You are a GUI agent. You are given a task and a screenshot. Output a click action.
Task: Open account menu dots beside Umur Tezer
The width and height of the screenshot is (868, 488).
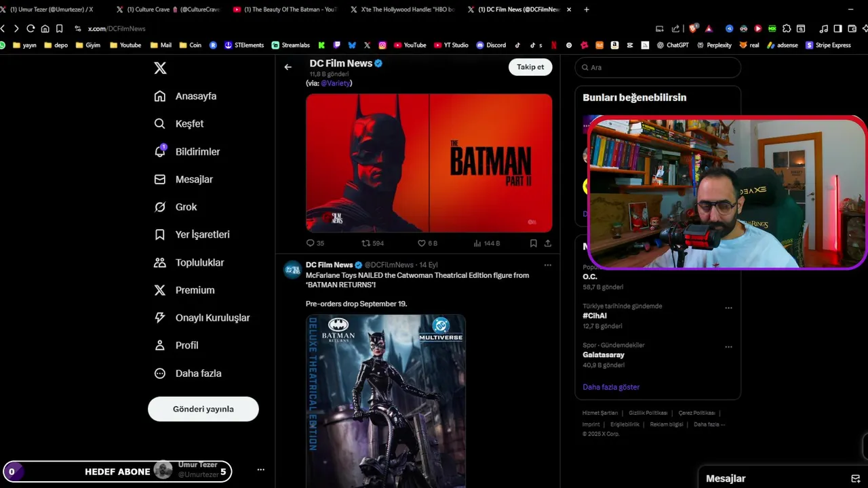pyautogui.click(x=260, y=470)
